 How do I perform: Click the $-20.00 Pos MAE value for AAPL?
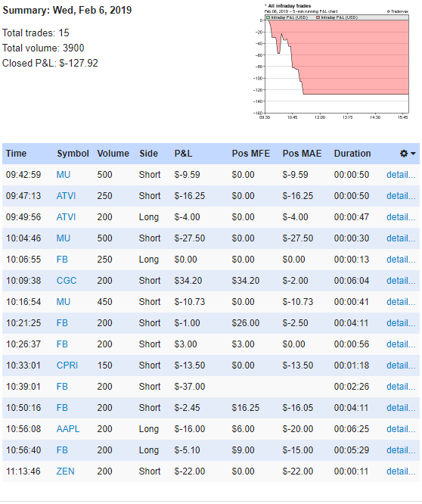pos(298,429)
